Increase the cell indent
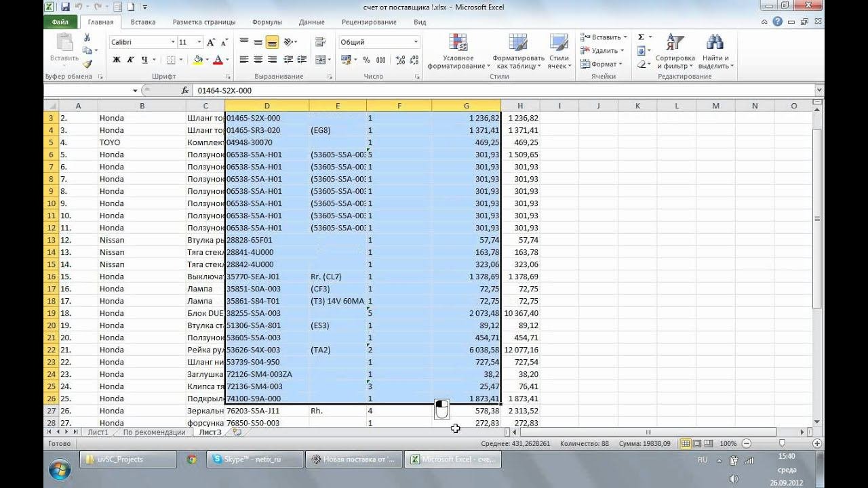Image resolution: width=868 pixels, height=488 pixels. coord(302,60)
